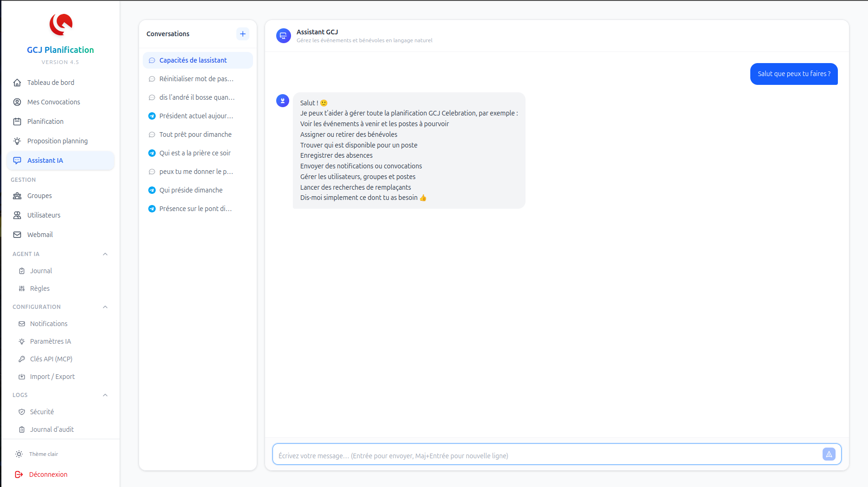This screenshot has width=868, height=487.
Task: Open the Tout prêt pour dimanche conversation
Action: click(x=195, y=135)
